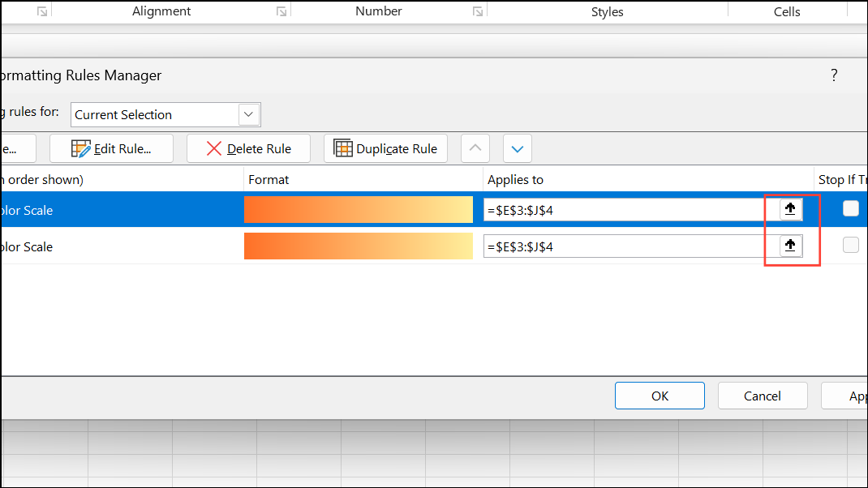This screenshot has width=868, height=488.
Task: Click collapse dialog arrow beside second Applies to field
Action: pyautogui.click(x=790, y=245)
